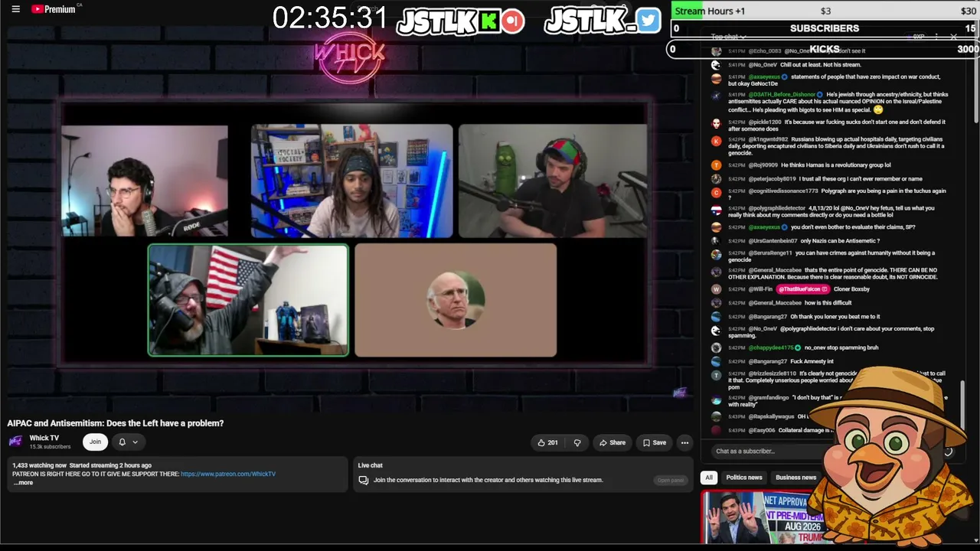This screenshot has width=980, height=551.
Task: Click the @Easy006 username
Action: pos(762,430)
